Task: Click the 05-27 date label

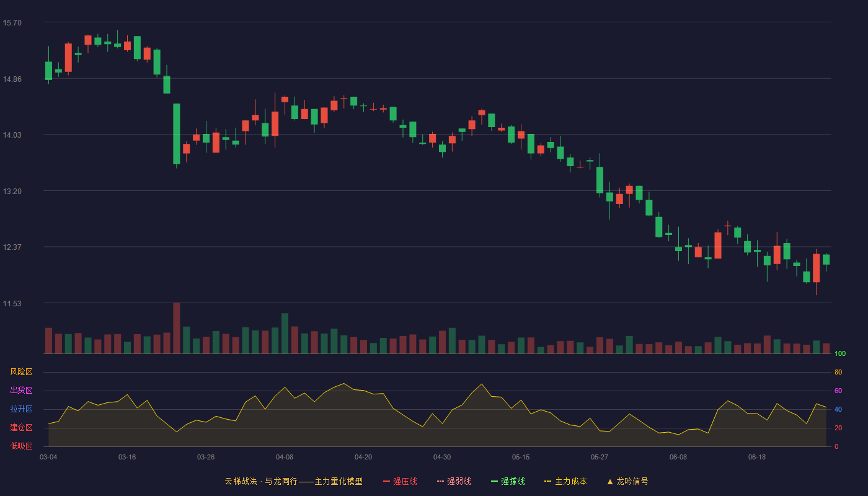Action: 600,457
